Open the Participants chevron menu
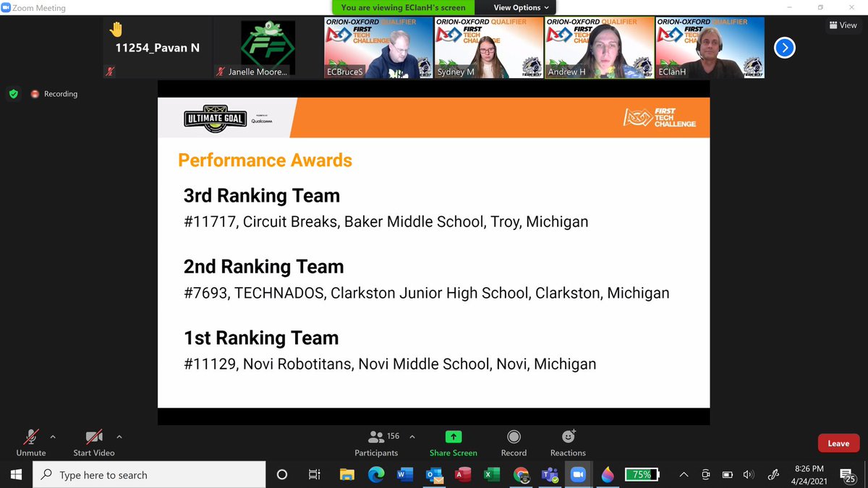The width and height of the screenshot is (868, 488). pos(411,435)
